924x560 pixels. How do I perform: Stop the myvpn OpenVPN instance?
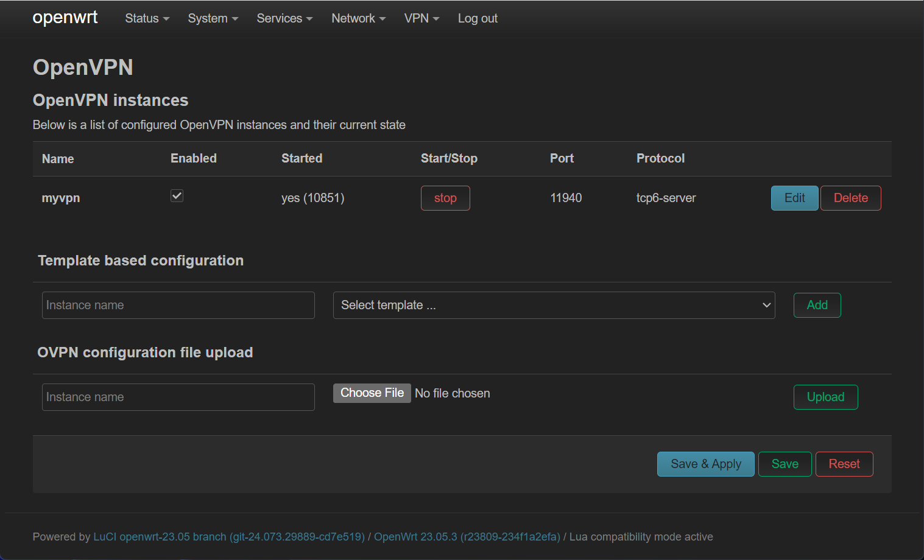click(x=445, y=198)
